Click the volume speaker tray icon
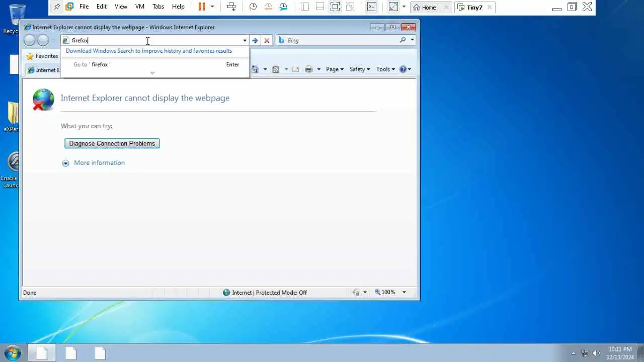644x362 pixels. (597, 353)
